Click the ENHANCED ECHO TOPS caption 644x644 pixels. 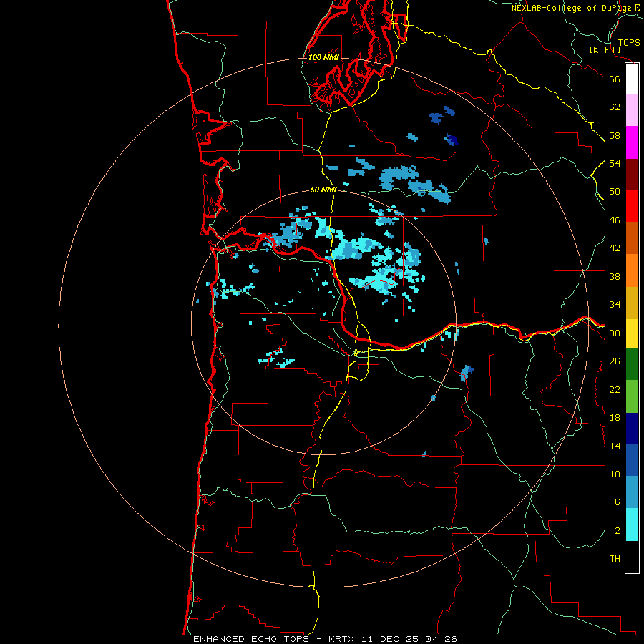[251, 639]
